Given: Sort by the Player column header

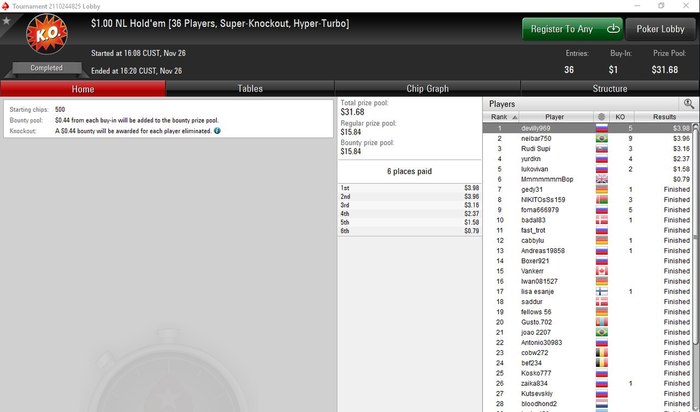Looking at the screenshot, I should tap(554, 117).
